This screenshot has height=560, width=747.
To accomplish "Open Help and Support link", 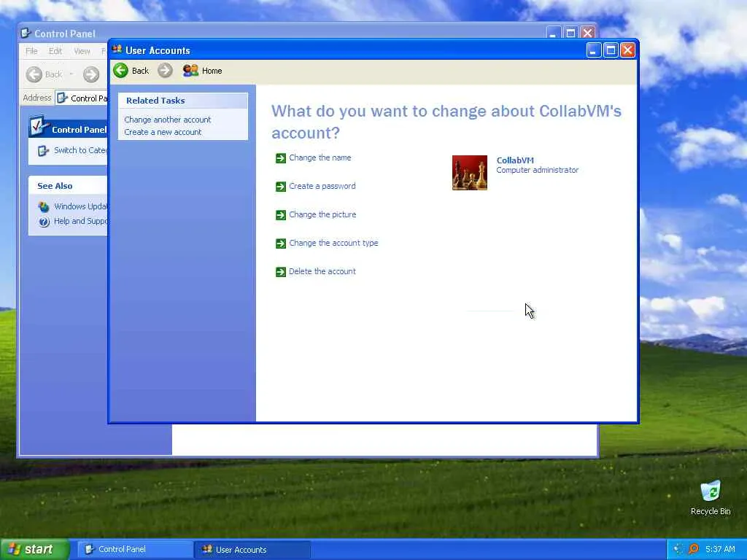I will coord(80,221).
